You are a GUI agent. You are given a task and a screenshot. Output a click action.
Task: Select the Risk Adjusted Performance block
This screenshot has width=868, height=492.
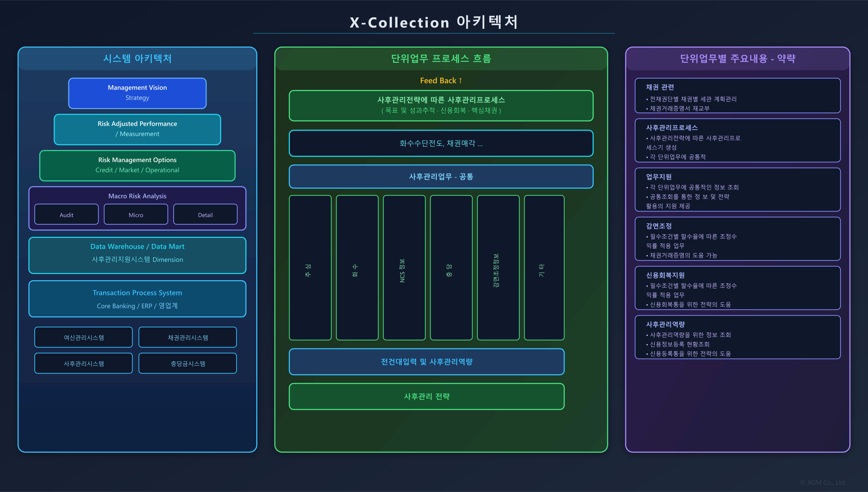(x=137, y=129)
